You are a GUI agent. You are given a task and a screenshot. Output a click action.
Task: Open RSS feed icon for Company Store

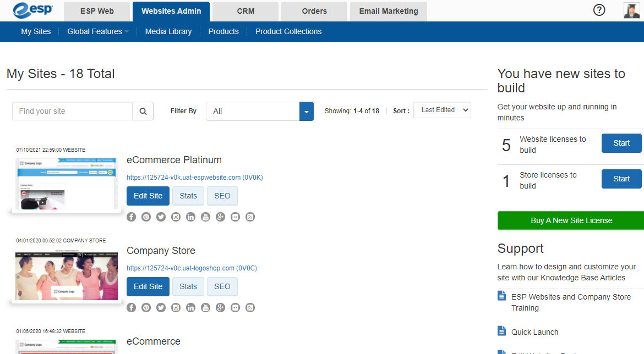[250, 308]
